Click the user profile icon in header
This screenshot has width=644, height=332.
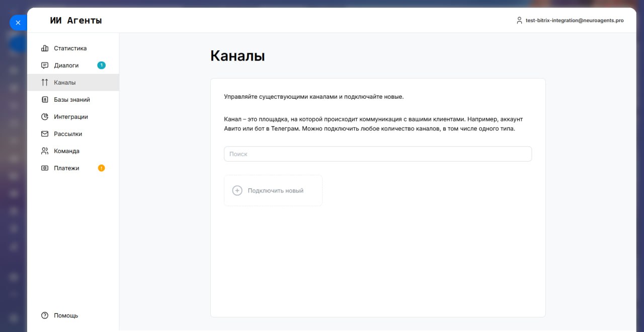[x=519, y=21]
